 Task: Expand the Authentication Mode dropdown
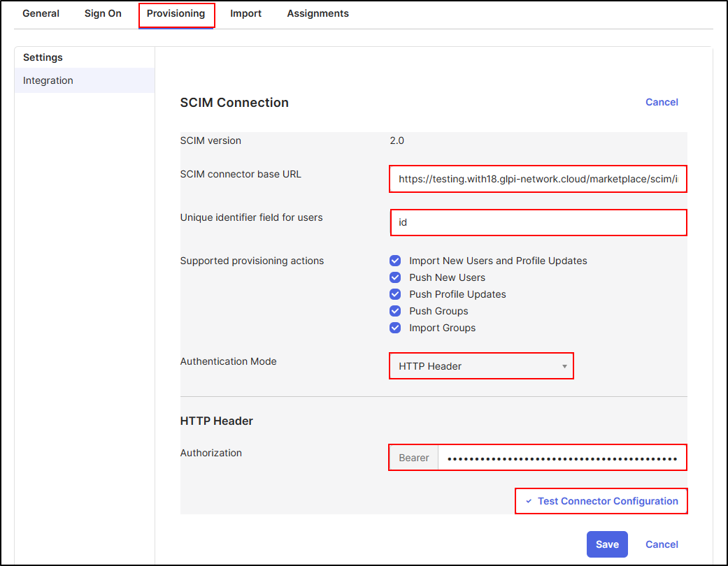pos(481,366)
